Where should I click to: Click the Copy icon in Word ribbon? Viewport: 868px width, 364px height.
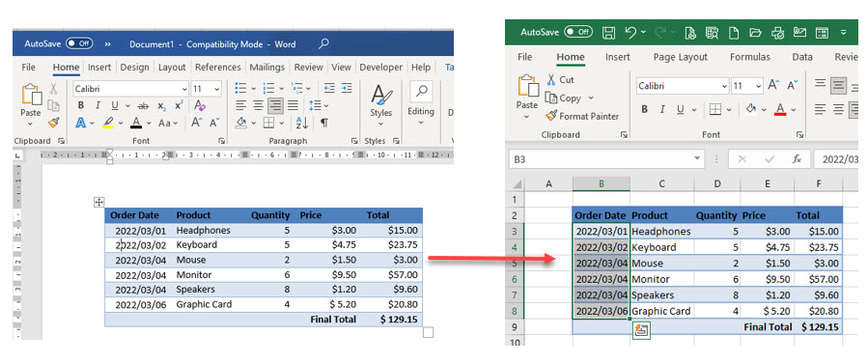[x=53, y=105]
